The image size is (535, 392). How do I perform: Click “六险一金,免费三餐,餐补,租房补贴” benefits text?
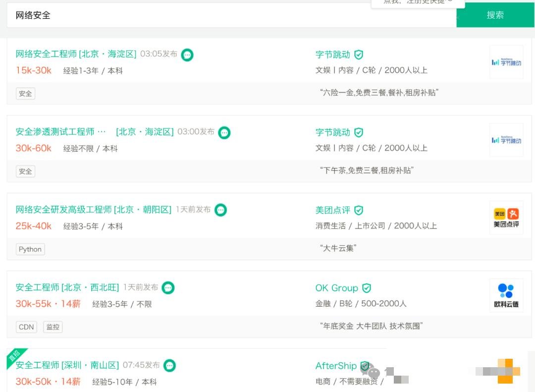click(379, 93)
